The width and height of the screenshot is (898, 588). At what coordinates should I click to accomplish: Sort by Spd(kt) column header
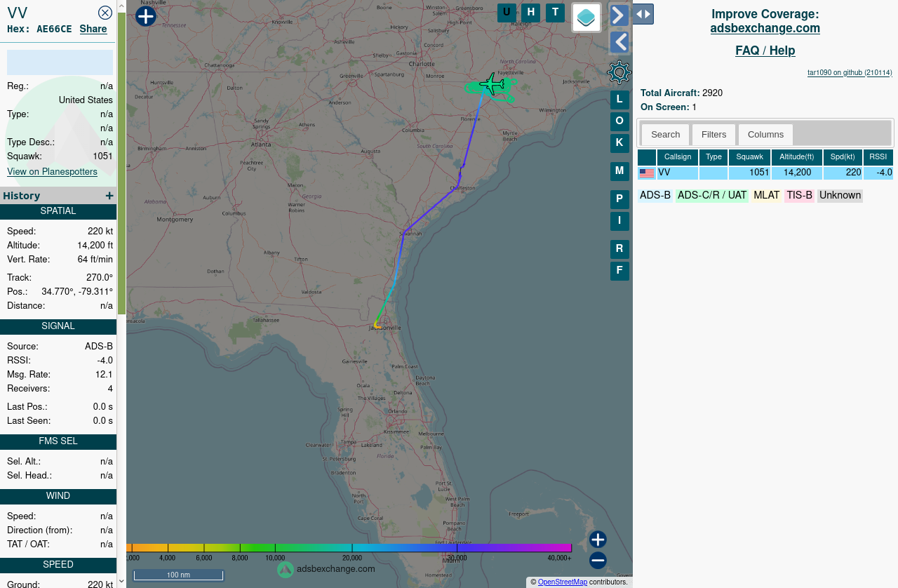click(843, 157)
